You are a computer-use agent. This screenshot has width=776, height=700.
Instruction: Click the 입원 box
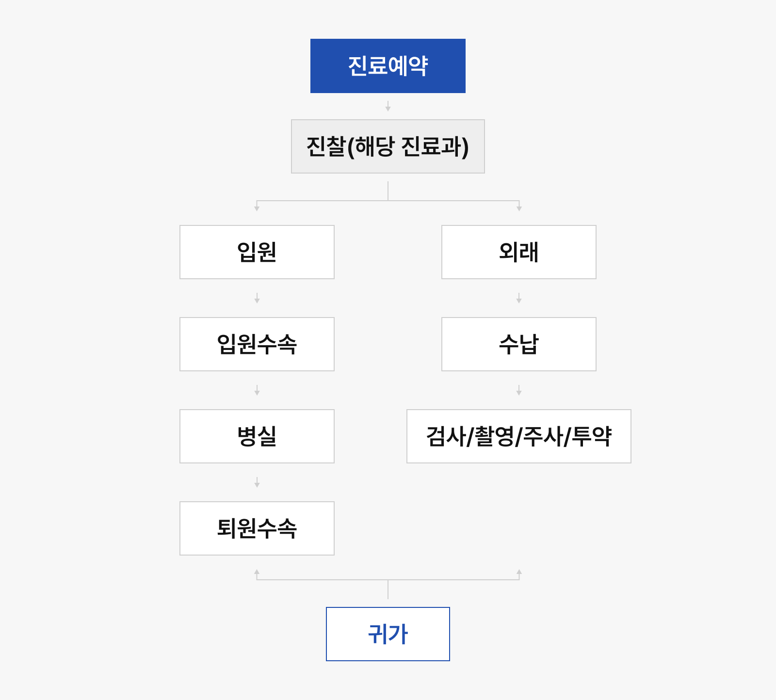pyautogui.click(x=257, y=252)
